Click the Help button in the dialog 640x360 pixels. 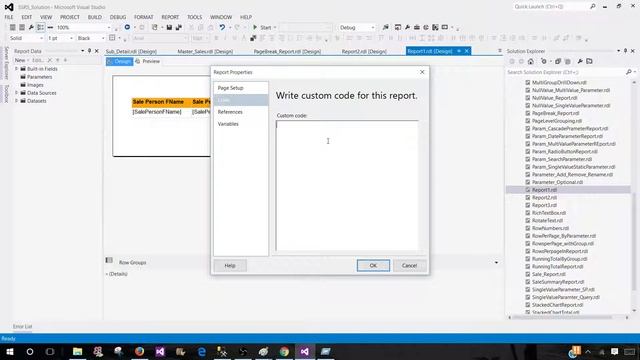pos(230,266)
